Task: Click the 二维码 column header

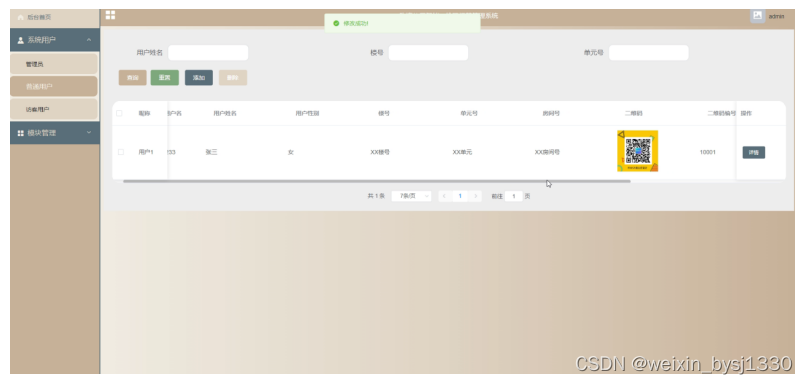Action: pyautogui.click(x=633, y=113)
